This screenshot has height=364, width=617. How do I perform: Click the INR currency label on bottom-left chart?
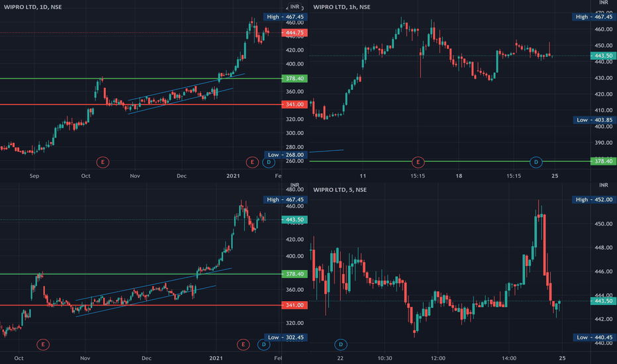[x=295, y=185]
